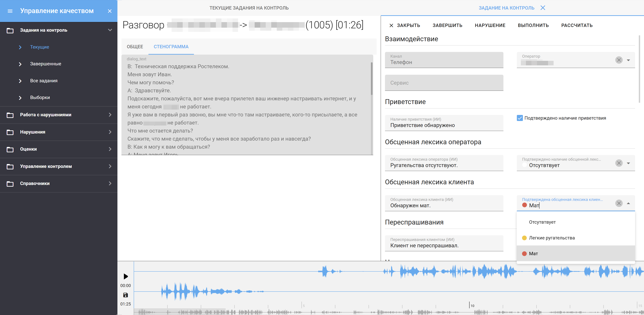Click the ЗАВЕРШИТЬ button
The height and width of the screenshot is (315, 644).
pyautogui.click(x=447, y=25)
